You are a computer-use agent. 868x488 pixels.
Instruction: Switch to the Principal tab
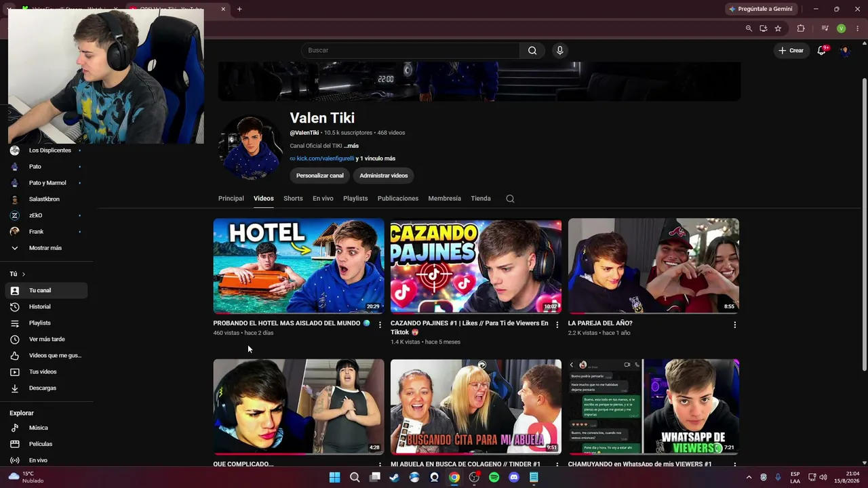pyautogui.click(x=231, y=199)
